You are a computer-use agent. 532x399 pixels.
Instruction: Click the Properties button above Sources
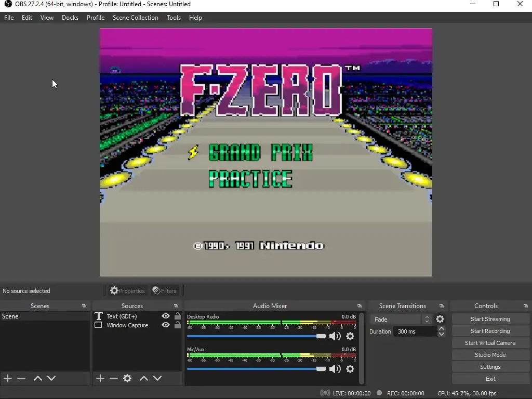(x=128, y=291)
